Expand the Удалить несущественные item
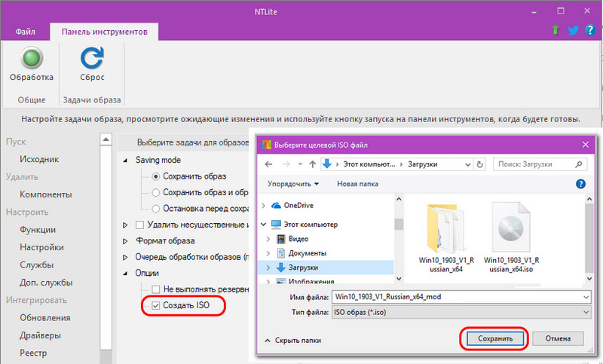The image size is (603, 364). pos(125,225)
